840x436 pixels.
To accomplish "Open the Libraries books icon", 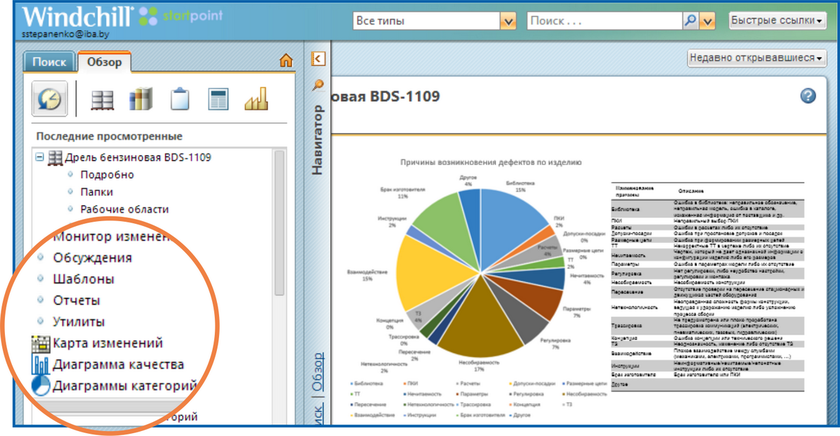I will pos(141,100).
